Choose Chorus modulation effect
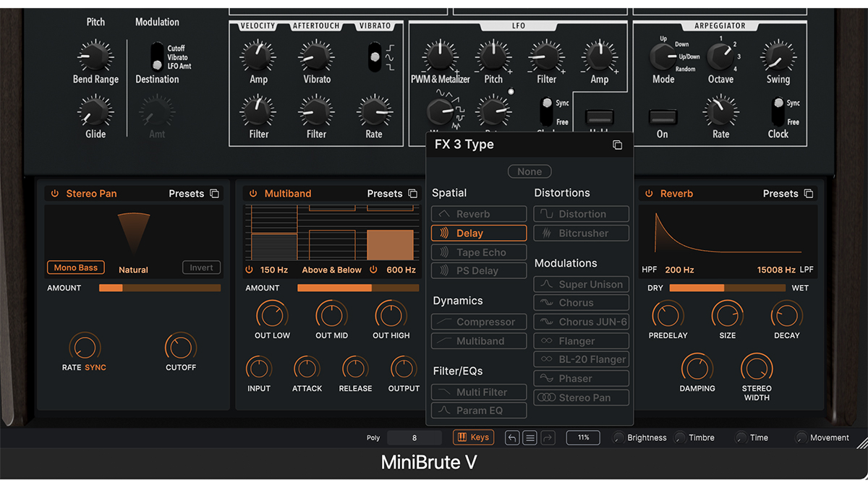 tap(582, 303)
